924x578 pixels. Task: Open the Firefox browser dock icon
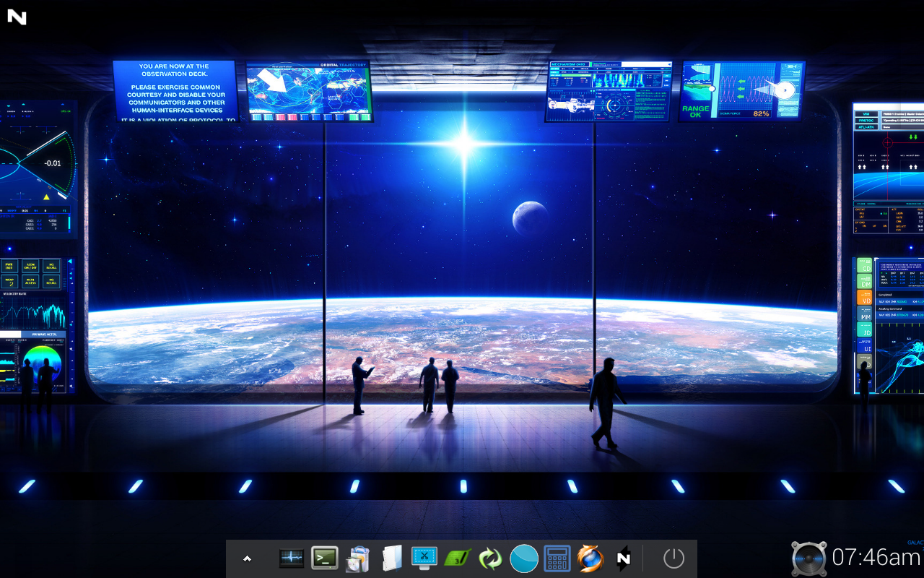coord(590,558)
